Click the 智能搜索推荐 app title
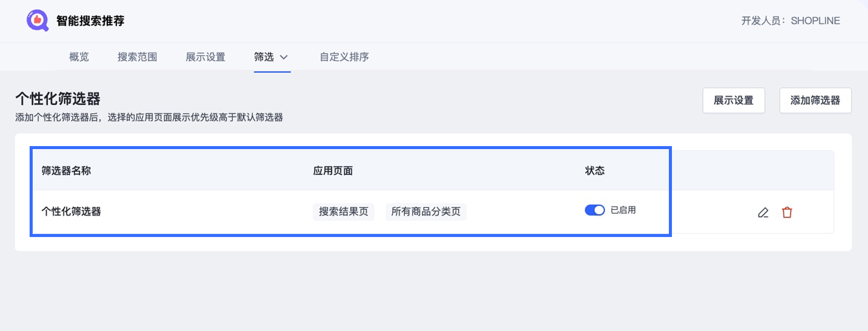The height and width of the screenshot is (331, 868). (x=90, y=21)
